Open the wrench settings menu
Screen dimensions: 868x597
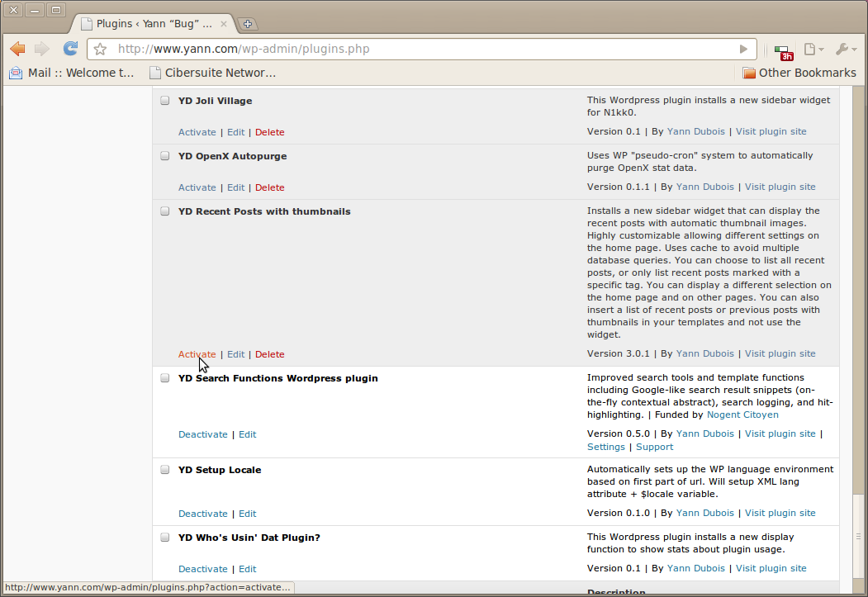pos(847,50)
